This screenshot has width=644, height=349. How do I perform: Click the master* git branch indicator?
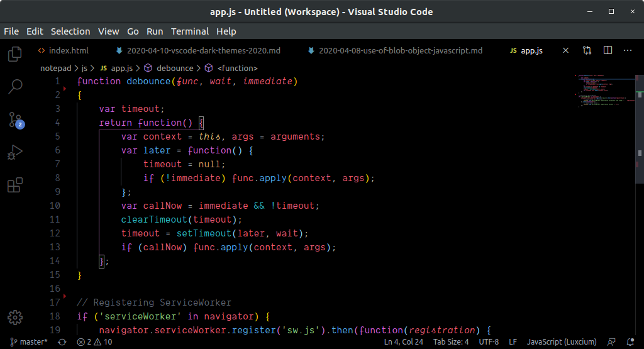click(29, 341)
